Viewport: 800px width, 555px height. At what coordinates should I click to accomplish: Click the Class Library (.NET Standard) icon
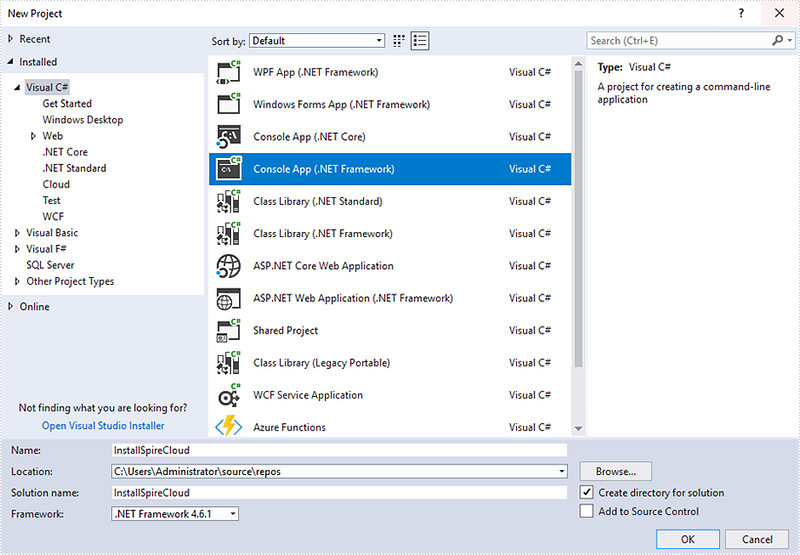tap(229, 201)
